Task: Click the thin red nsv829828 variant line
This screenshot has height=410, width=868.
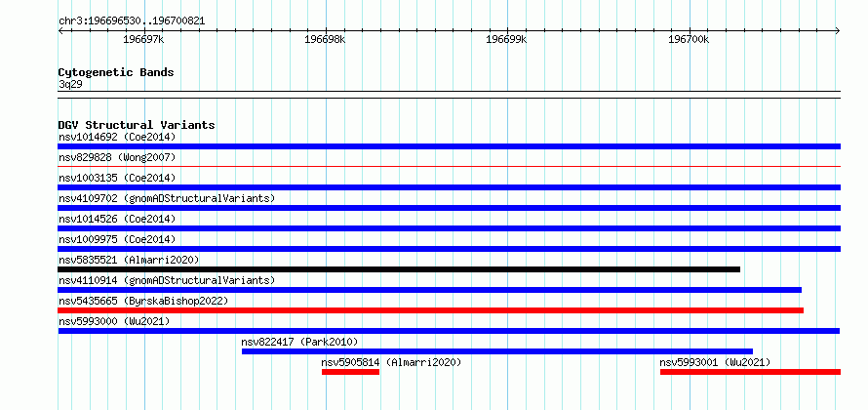Action: [x=449, y=166]
